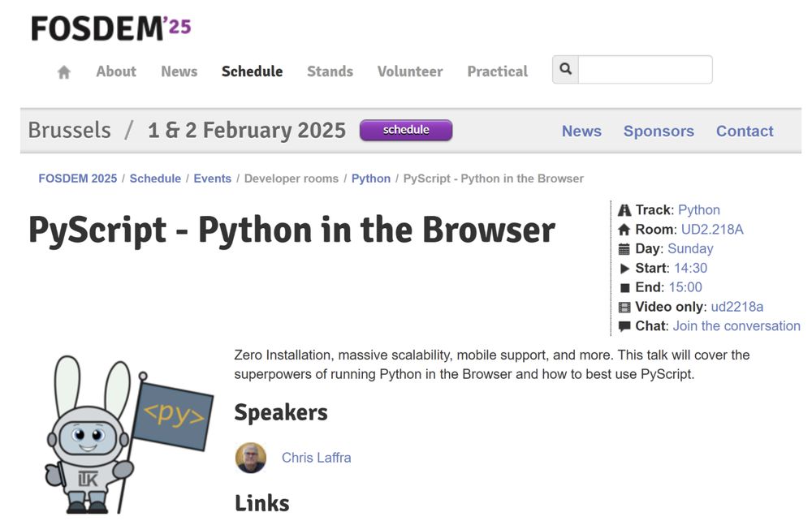The width and height of the screenshot is (812, 521).
Task: Open the Sunday day link
Action: coord(690,249)
